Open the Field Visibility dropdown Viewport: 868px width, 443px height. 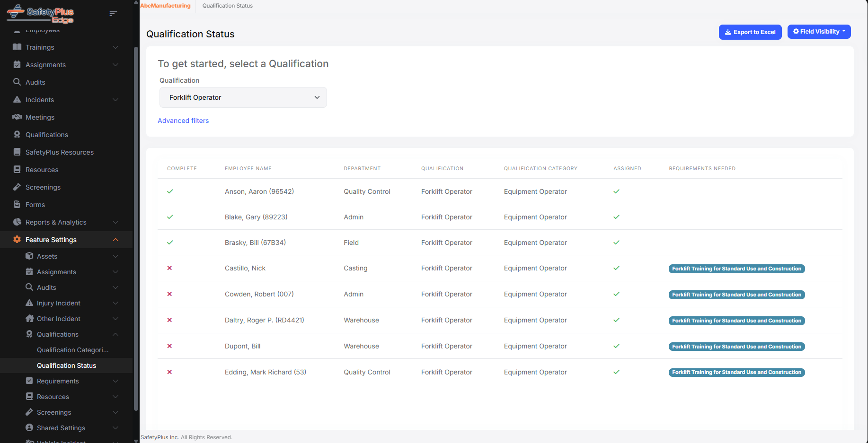pos(819,32)
